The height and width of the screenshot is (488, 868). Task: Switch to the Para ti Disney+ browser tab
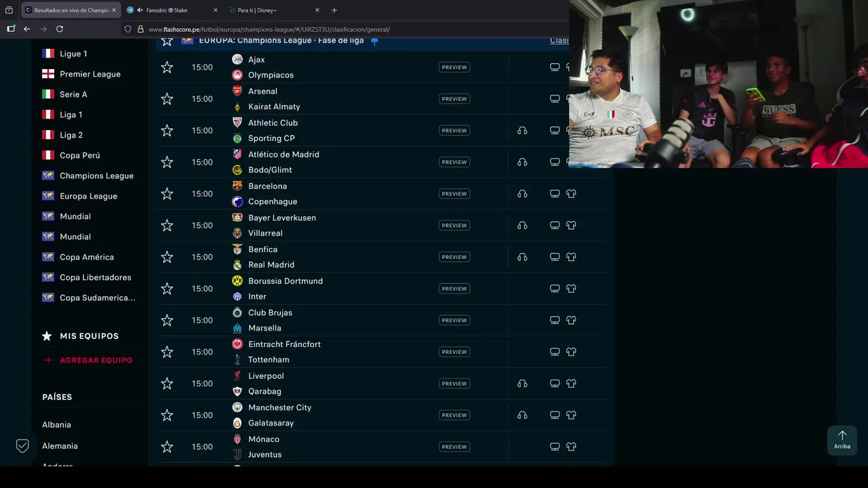click(274, 10)
